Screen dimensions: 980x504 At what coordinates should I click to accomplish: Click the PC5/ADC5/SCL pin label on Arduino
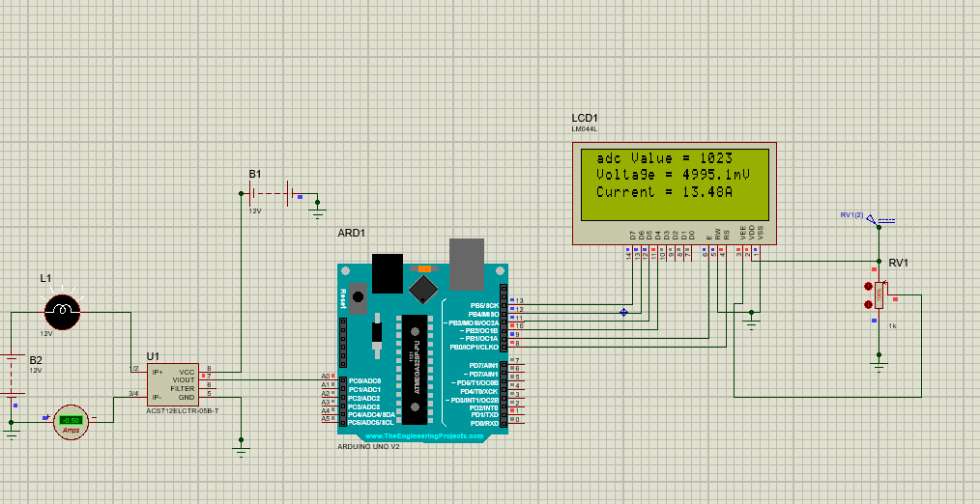tap(372, 423)
